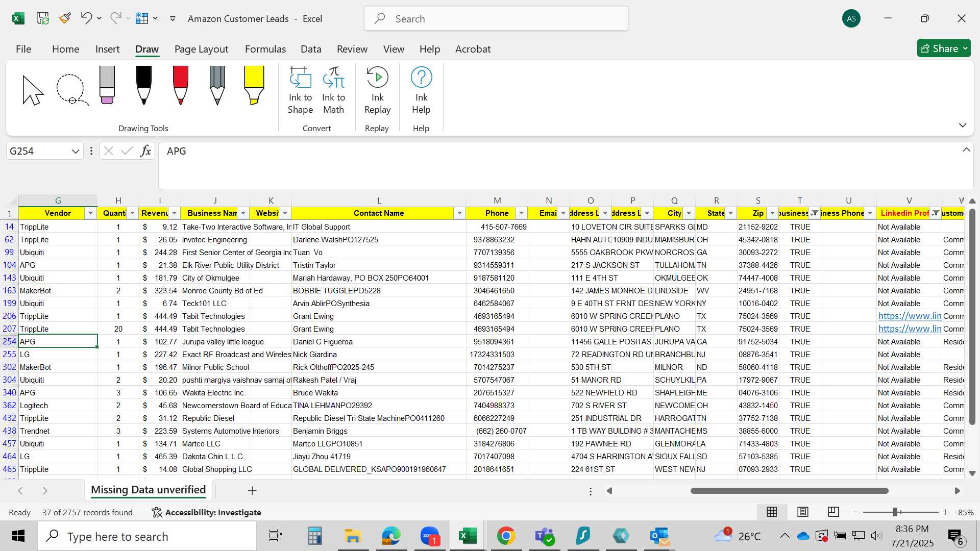The height and width of the screenshot is (551, 980).
Task: Collapse the ribbon with chevron
Action: (963, 125)
